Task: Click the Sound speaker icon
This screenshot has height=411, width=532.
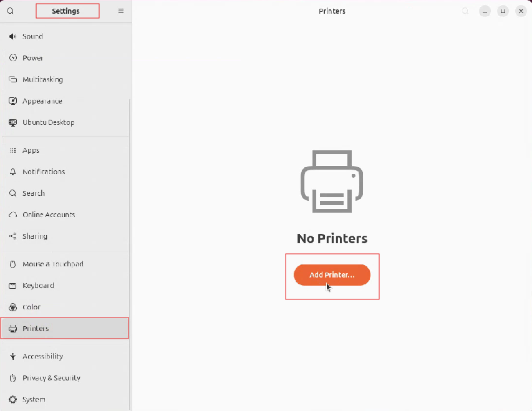Action: pos(12,36)
